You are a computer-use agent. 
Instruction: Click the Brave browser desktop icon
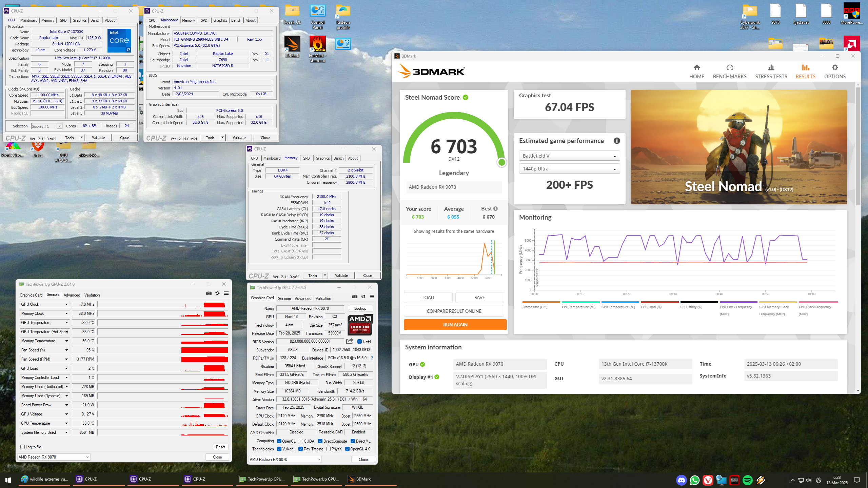pos(38,149)
